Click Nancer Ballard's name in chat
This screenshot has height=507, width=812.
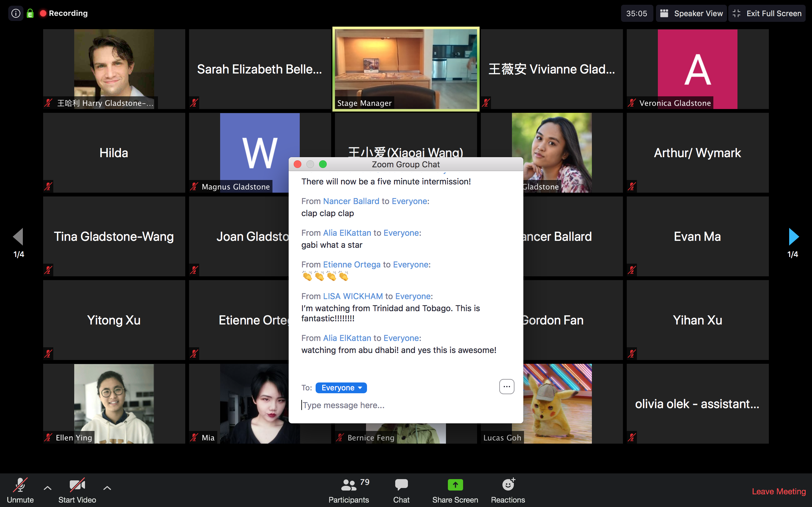click(x=351, y=201)
